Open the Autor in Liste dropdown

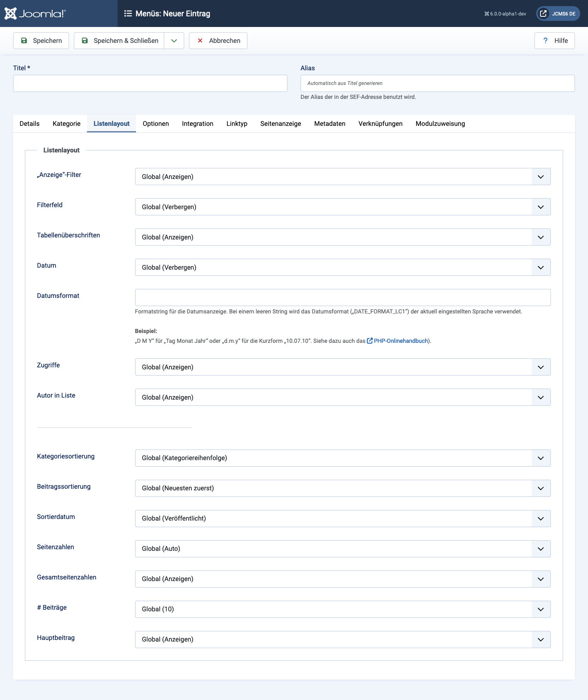click(x=343, y=397)
